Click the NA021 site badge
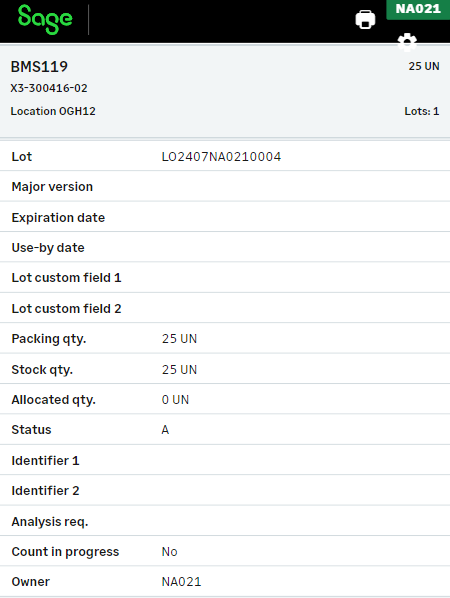Viewport: 450px width, 598px height. pyautogui.click(x=418, y=9)
